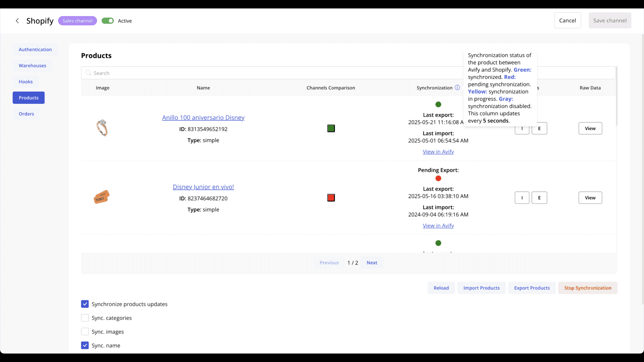Click the E export button for Disney Junior
The height and width of the screenshot is (362, 644).
[x=539, y=197]
